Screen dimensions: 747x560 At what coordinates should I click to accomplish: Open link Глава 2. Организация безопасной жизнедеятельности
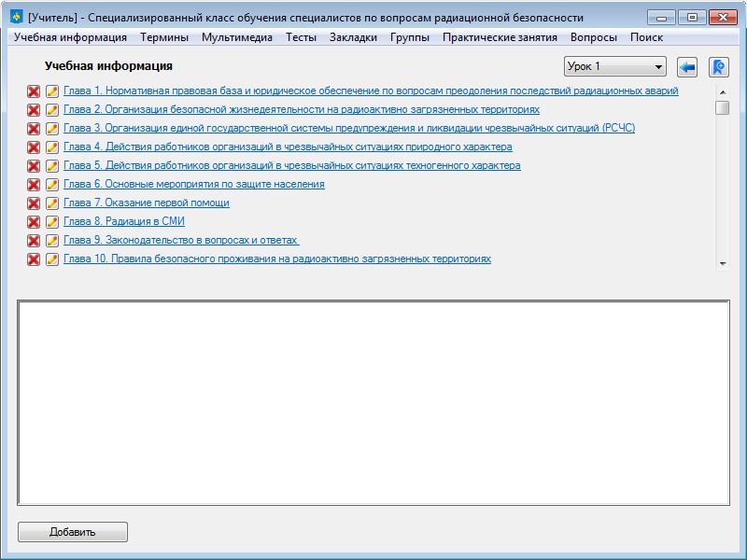tap(302, 109)
